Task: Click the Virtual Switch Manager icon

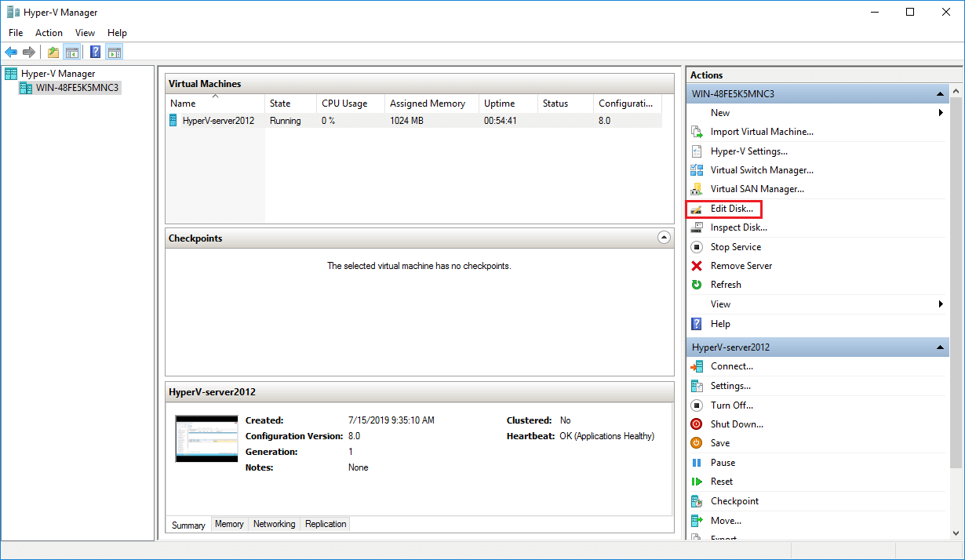Action: pyautogui.click(x=696, y=170)
